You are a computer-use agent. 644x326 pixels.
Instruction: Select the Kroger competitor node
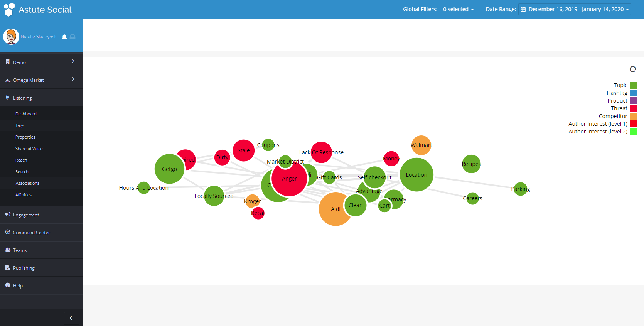(x=252, y=201)
